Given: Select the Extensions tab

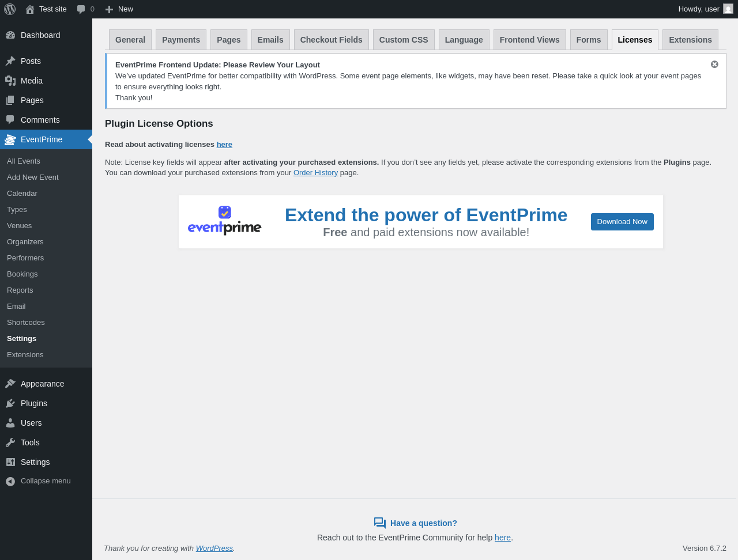Looking at the screenshot, I should 690,40.
